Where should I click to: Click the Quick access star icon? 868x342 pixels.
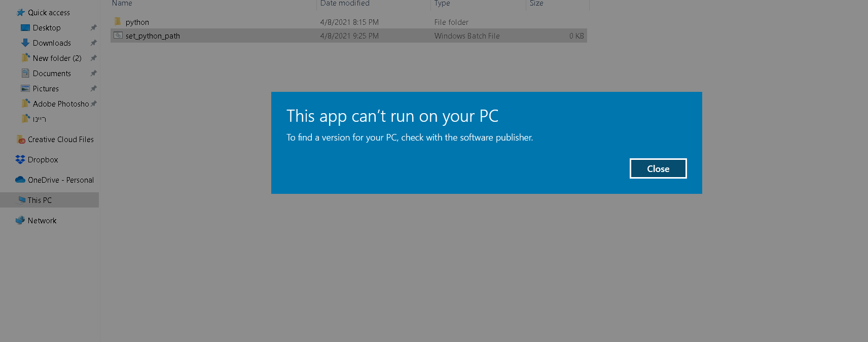(x=21, y=13)
